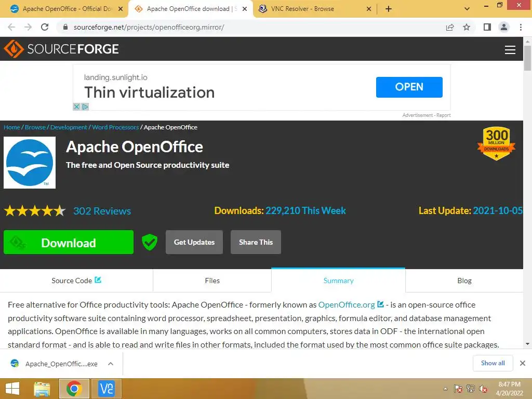Click the page vertical scrollbar thumb

527,58
